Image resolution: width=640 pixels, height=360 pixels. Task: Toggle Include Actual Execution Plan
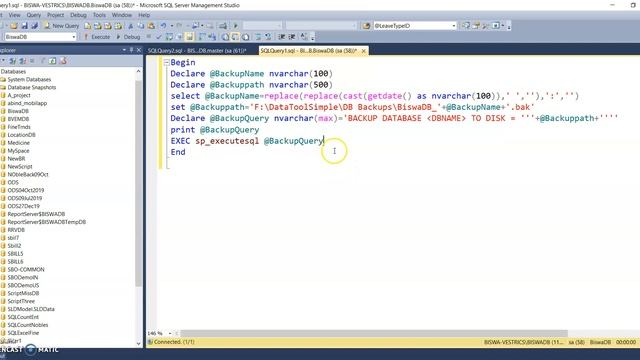pos(202,37)
